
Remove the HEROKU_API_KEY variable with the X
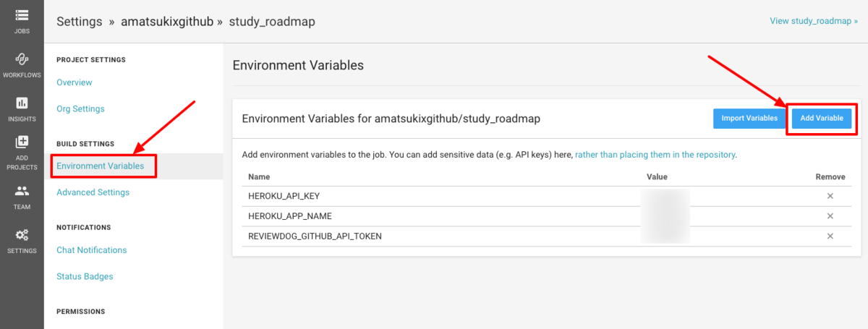830,196
